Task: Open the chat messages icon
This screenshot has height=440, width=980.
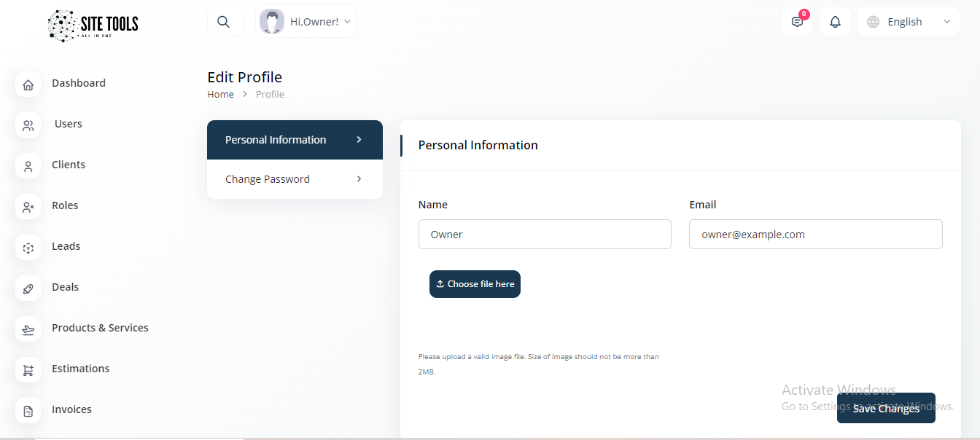Action: [797, 22]
